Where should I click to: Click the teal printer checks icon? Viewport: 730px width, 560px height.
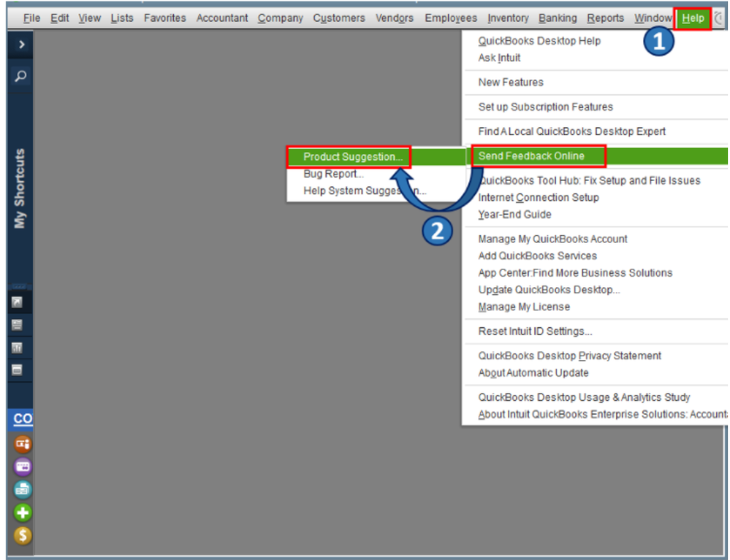[x=23, y=489]
